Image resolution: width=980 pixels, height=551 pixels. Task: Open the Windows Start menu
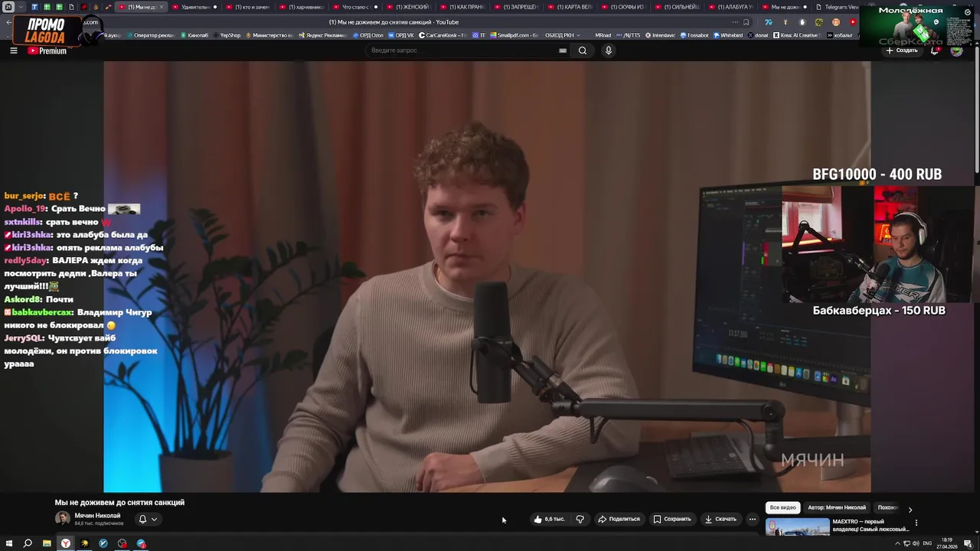click(9, 543)
